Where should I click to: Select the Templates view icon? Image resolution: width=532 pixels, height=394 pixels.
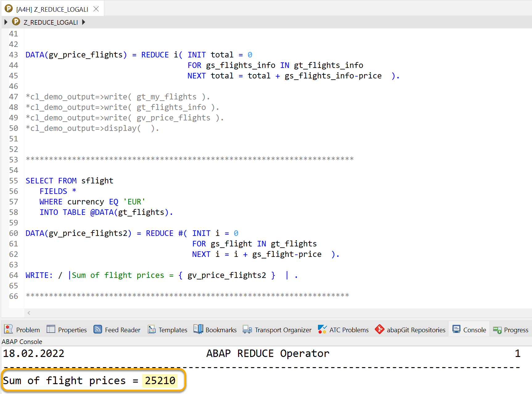pos(152,329)
